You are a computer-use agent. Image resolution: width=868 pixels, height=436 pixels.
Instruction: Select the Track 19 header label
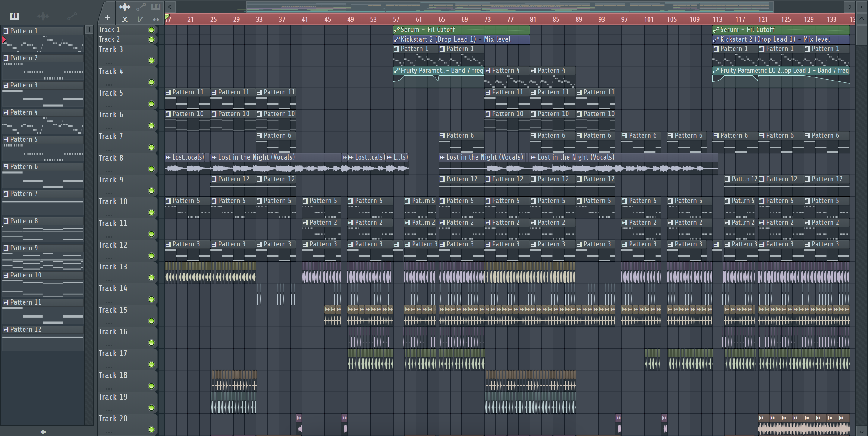pyautogui.click(x=113, y=397)
